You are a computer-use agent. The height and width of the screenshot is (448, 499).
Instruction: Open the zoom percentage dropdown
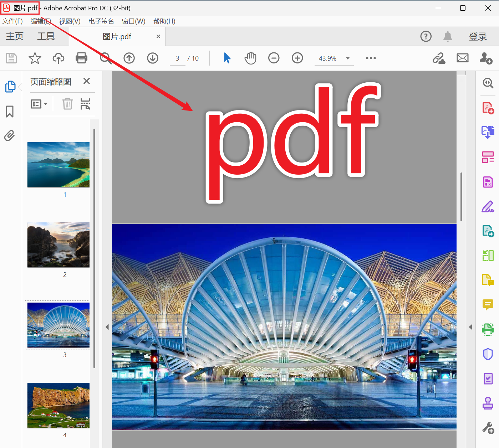coord(347,58)
